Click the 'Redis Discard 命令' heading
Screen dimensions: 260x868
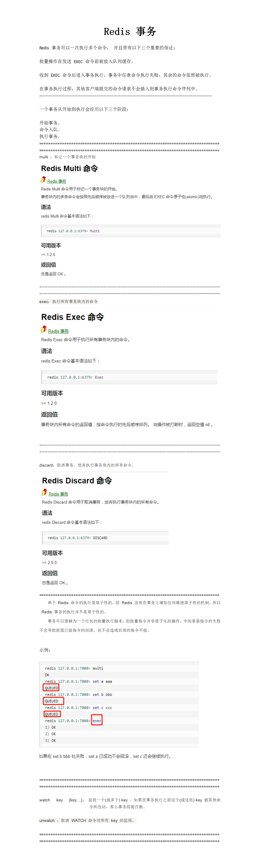coord(77,481)
